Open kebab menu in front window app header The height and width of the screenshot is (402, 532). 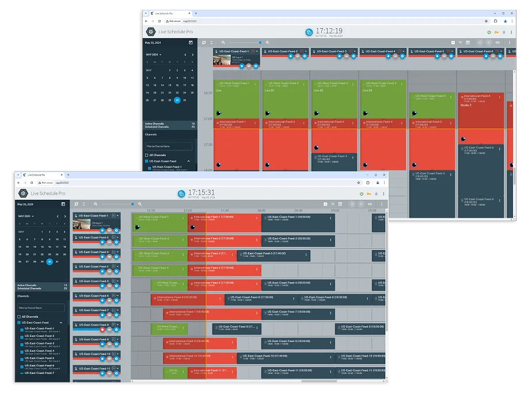pyautogui.click(x=383, y=194)
